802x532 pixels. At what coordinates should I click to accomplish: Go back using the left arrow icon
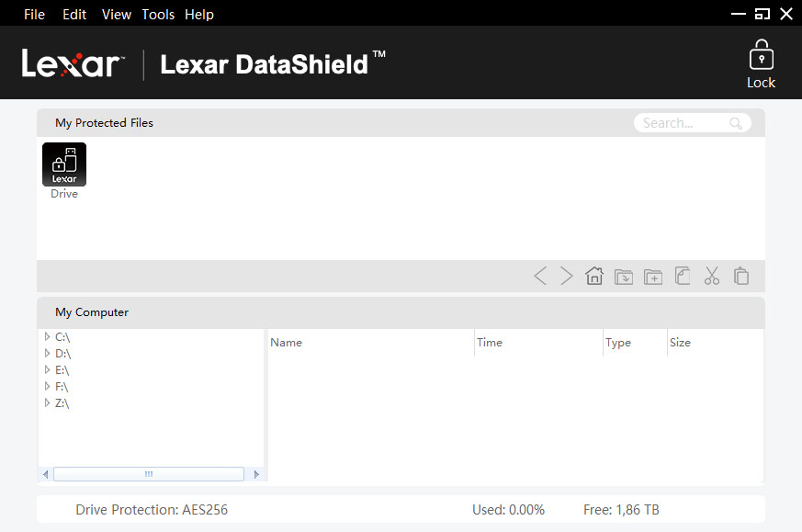tap(540, 276)
